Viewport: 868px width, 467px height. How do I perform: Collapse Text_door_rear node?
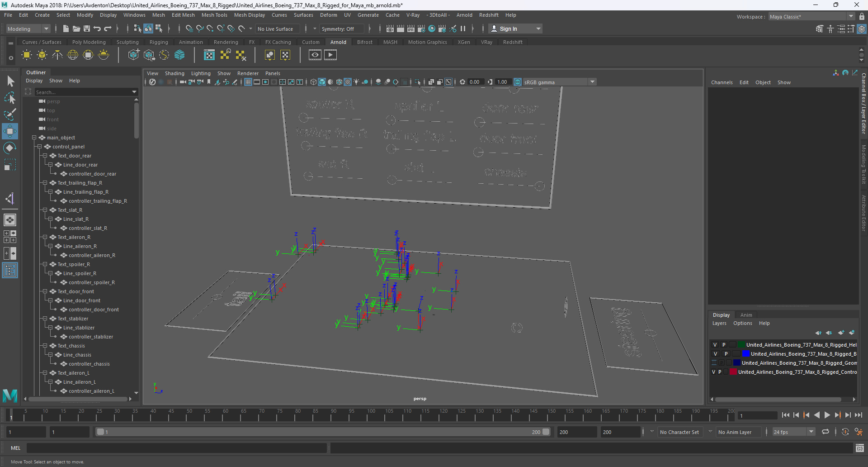pyautogui.click(x=45, y=156)
